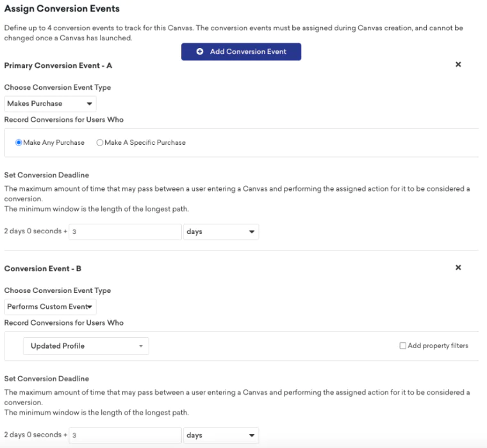
Task: Open the Performs Custom Event type dropdown
Action: click(50, 307)
